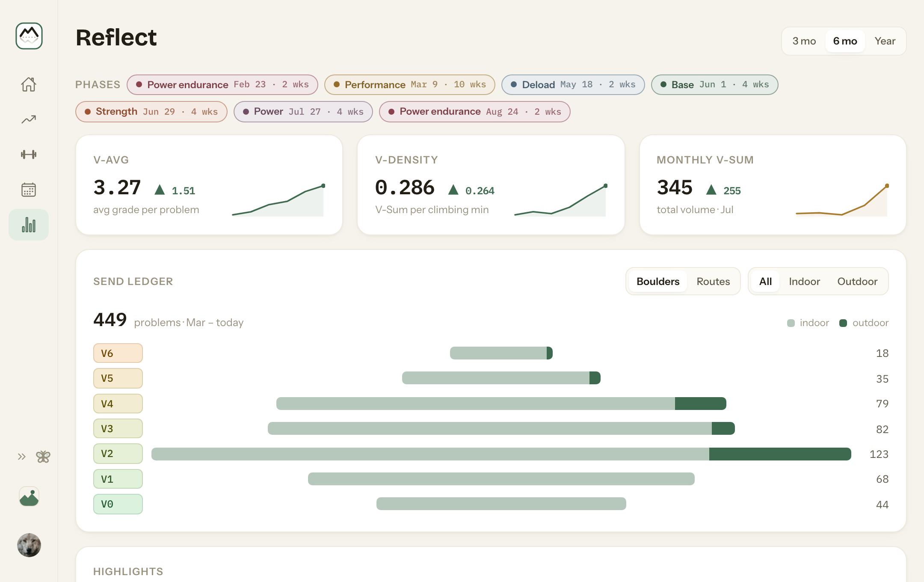Click the '123' count for V2

click(x=879, y=454)
